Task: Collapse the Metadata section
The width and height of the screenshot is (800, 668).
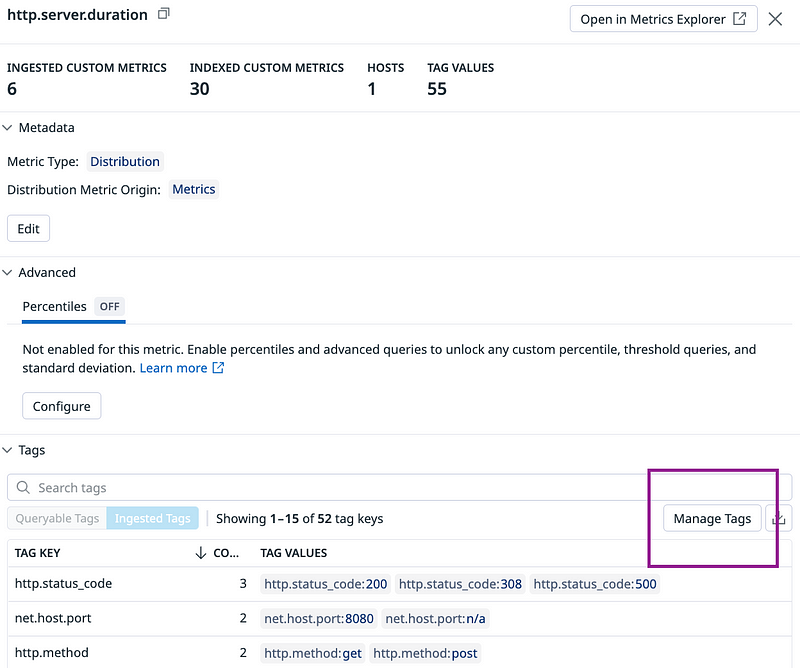Action: (8, 128)
